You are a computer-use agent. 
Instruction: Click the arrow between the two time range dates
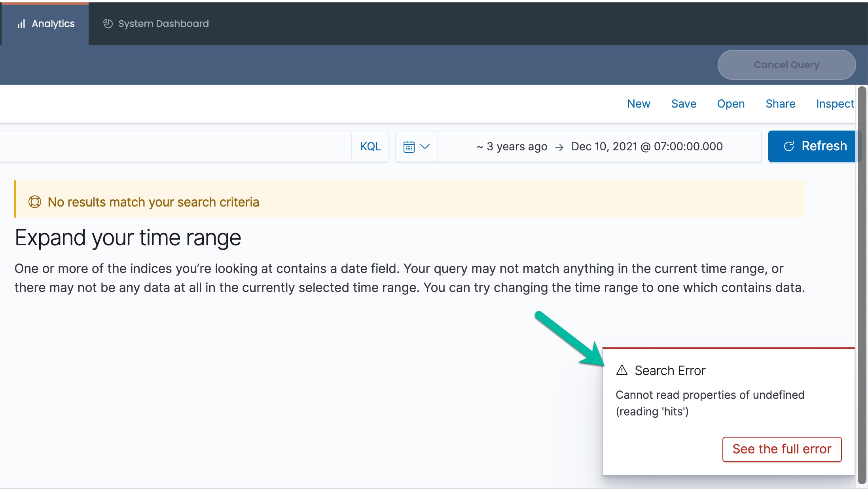pos(559,147)
